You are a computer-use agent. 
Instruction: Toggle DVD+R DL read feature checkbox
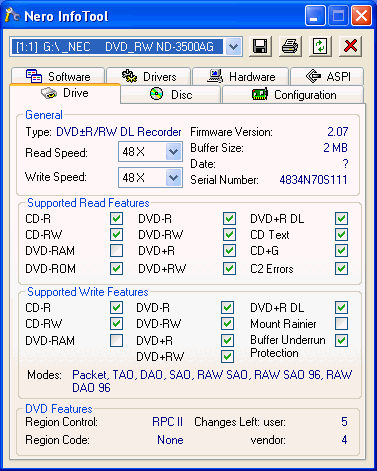[342, 219]
